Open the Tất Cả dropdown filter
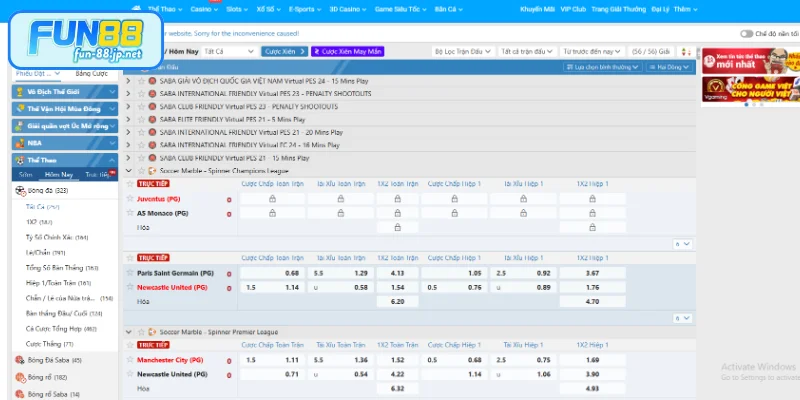The height and width of the screenshot is (400, 800). (228, 50)
